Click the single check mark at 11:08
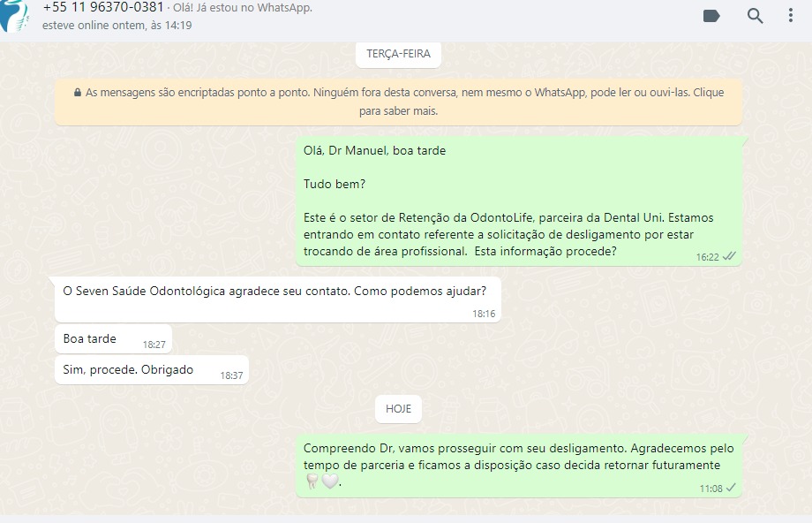This screenshot has height=523, width=812. coord(731,488)
